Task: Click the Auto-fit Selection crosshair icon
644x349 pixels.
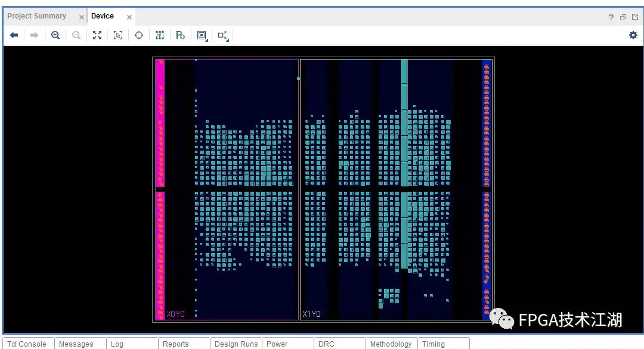Action: click(139, 35)
